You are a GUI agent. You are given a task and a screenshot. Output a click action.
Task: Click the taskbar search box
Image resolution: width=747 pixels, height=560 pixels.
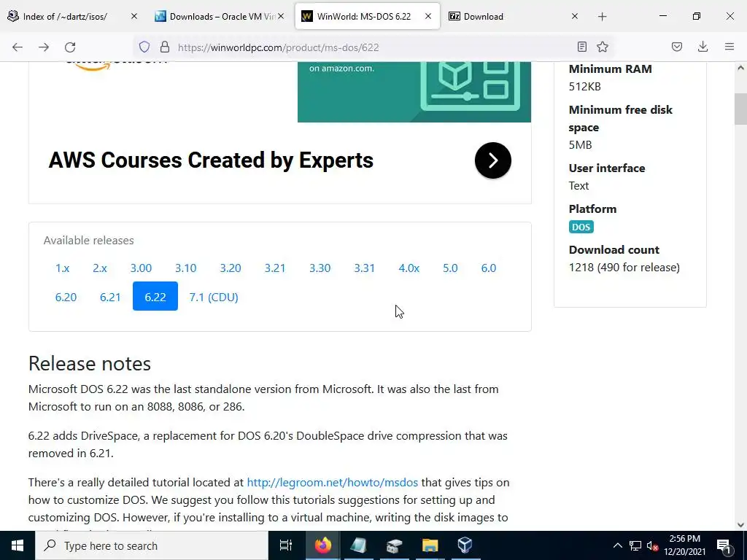[x=152, y=545]
